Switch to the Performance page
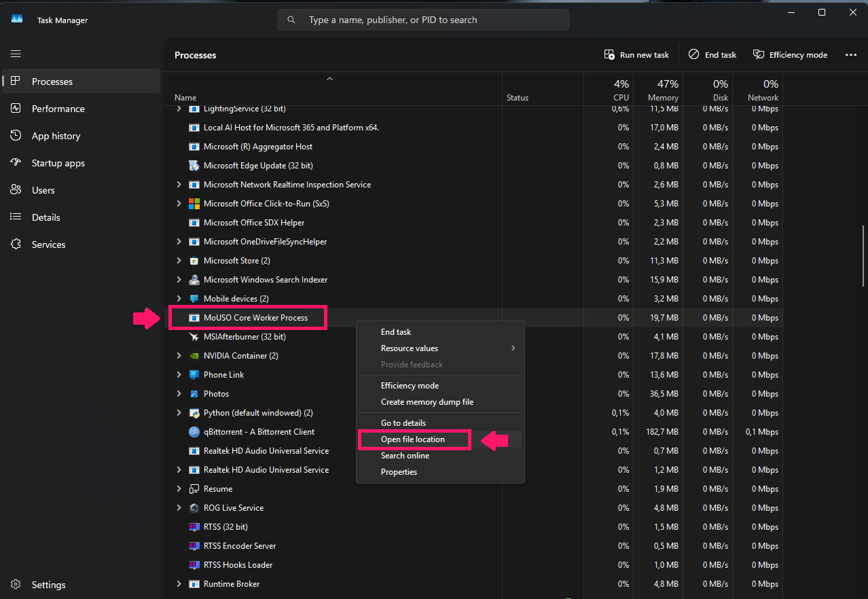 point(82,109)
